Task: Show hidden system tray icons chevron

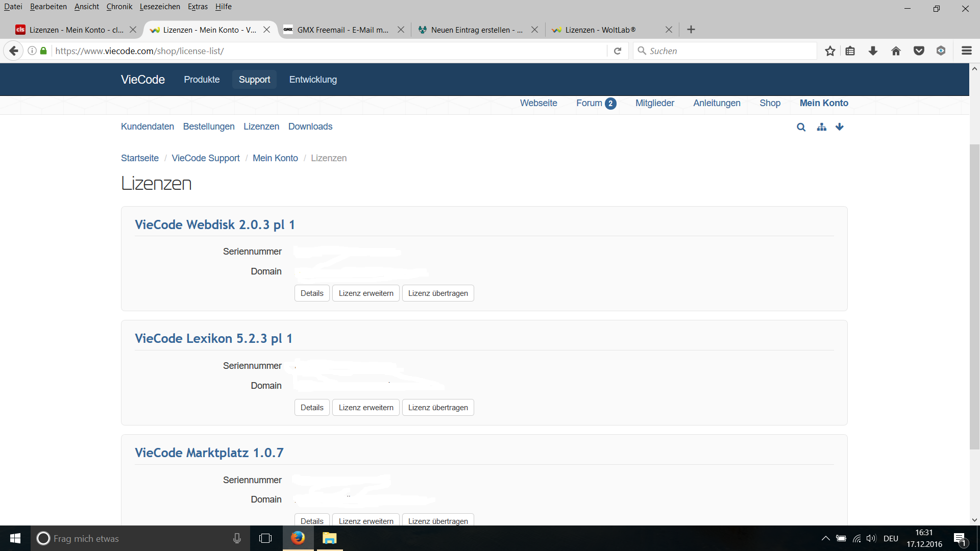Action: point(825,539)
